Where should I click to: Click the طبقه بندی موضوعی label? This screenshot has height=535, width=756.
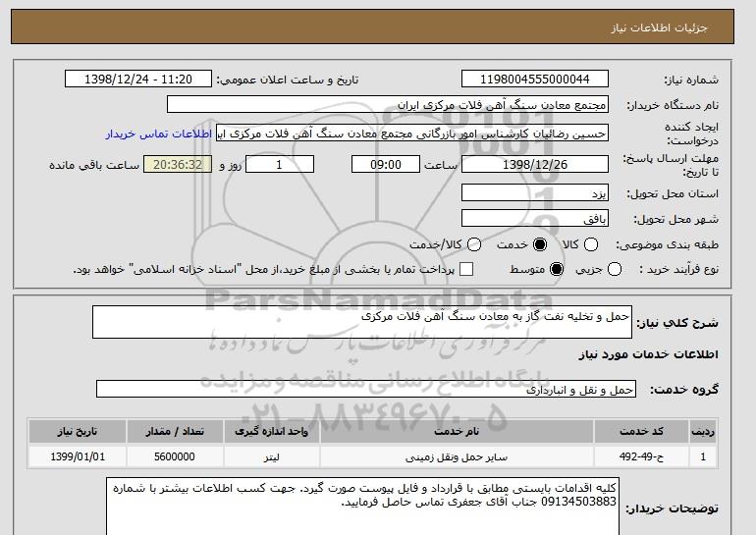click(x=668, y=244)
